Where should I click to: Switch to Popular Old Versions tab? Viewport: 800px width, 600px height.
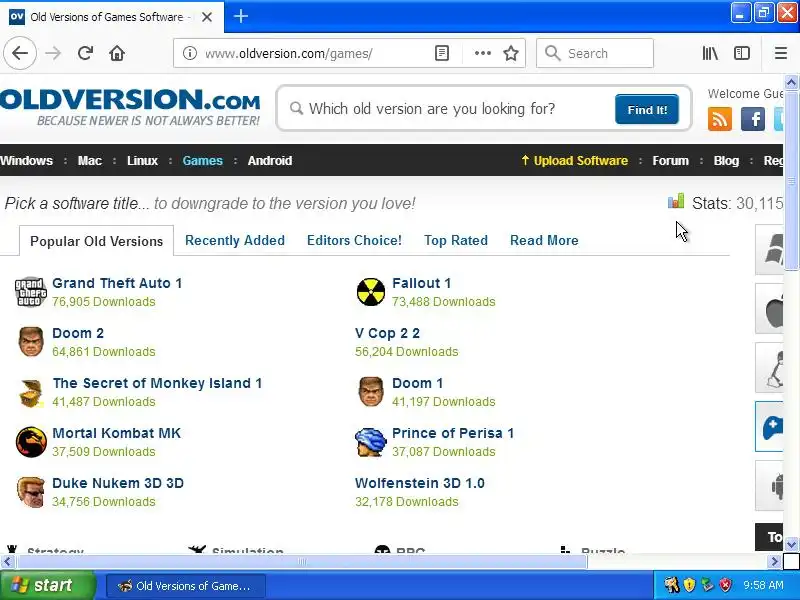(x=96, y=241)
